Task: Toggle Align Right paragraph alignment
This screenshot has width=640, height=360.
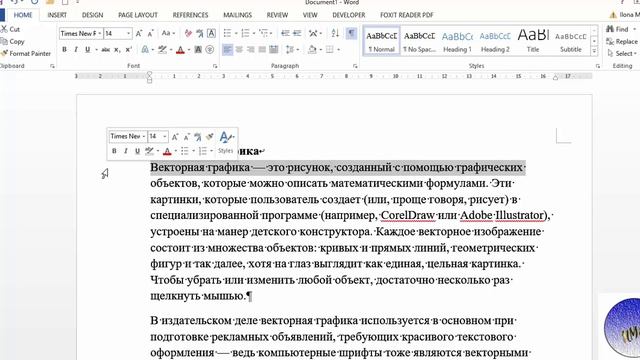Action: (251, 50)
